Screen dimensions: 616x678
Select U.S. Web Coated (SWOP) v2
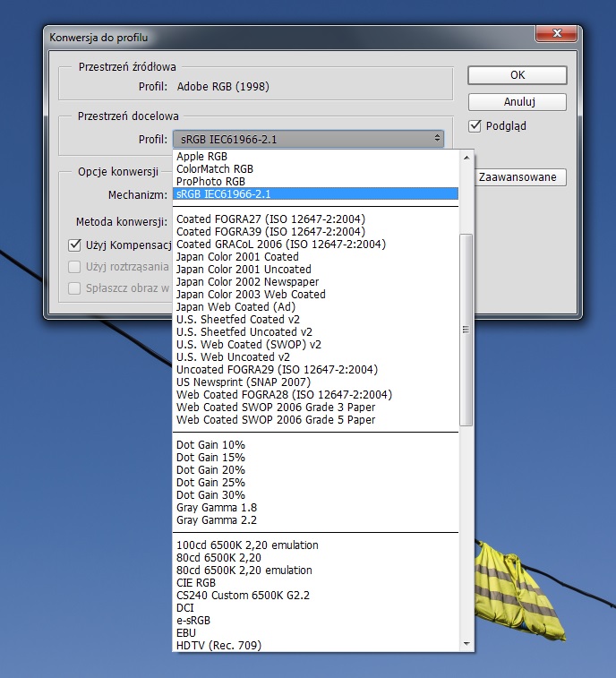(249, 344)
